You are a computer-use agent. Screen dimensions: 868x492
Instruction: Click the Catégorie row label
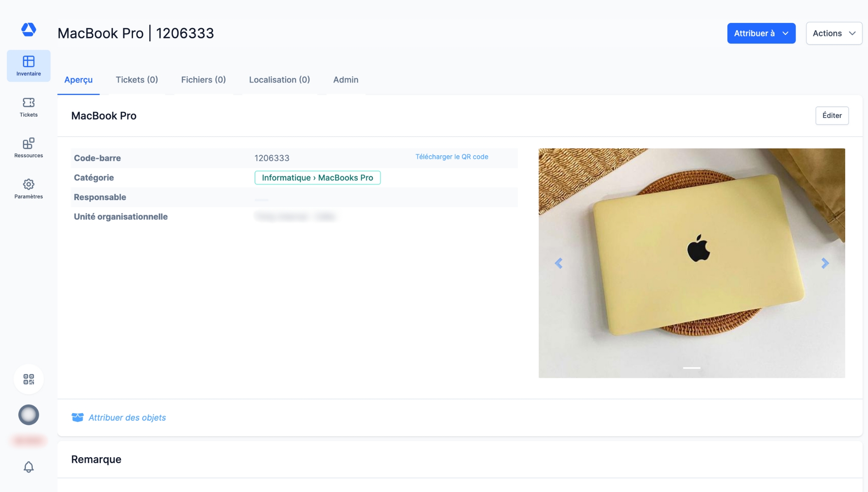tap(94, 178)
